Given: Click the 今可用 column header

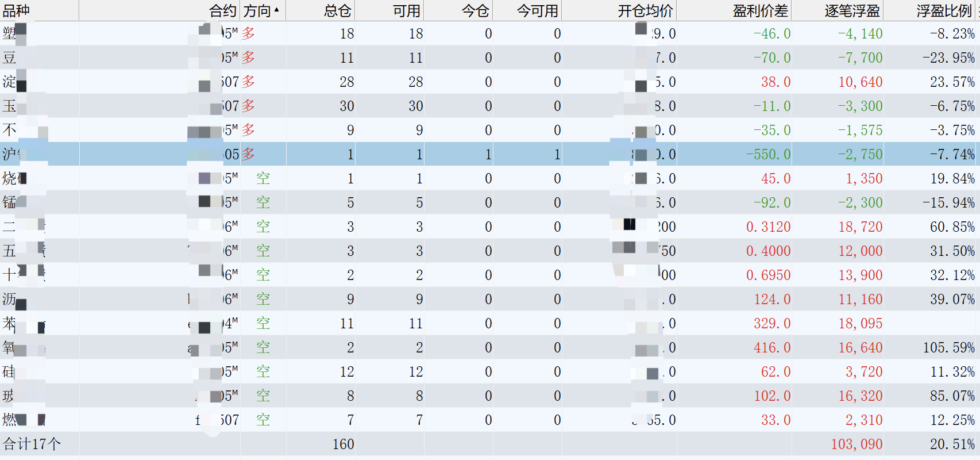Looking at the screenshot, I should (537, 10).
